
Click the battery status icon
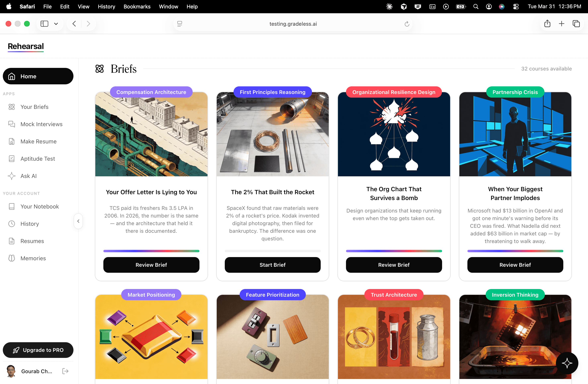click(461, 7)
